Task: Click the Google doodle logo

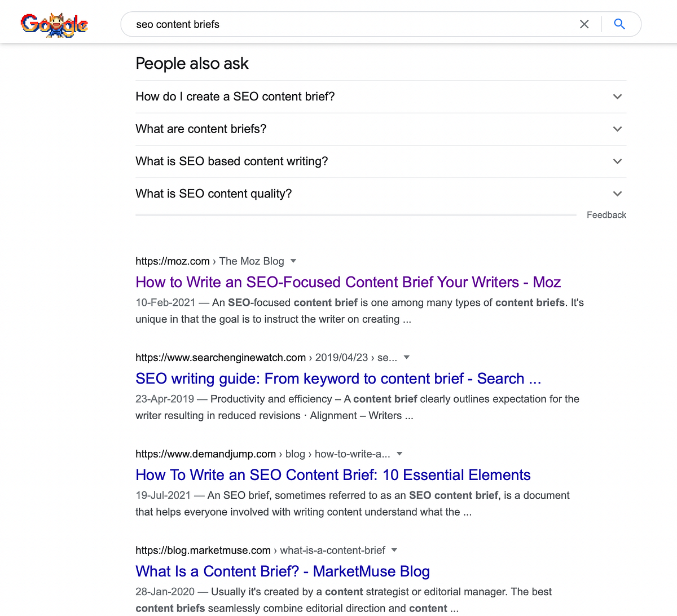Action: 54,25
